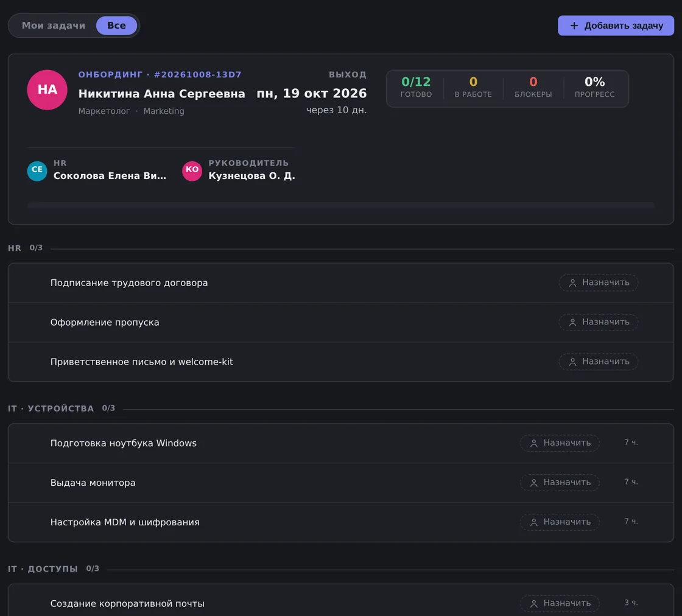682x616 pixels.
Task: Select the Все tab
Action: 116,26
